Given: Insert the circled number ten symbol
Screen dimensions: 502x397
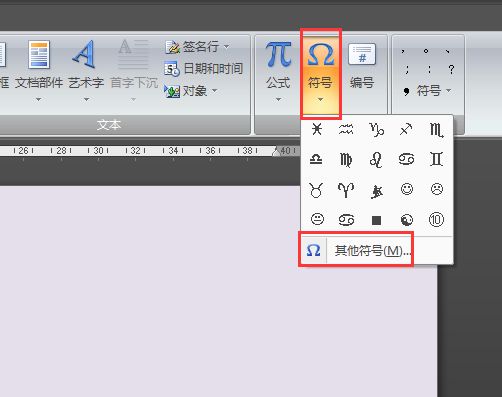Looking at the screenshot, I should click(x=436, y=220).
